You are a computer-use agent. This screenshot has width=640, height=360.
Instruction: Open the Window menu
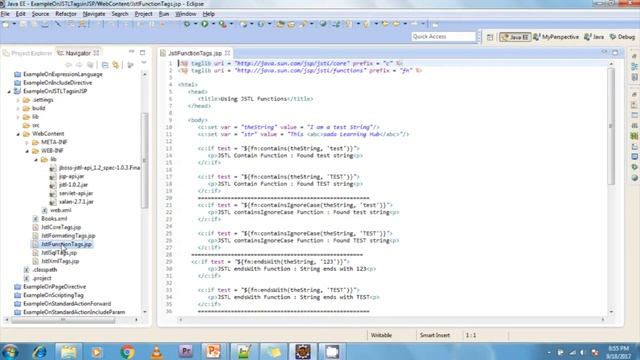click(x=186, y=14)
